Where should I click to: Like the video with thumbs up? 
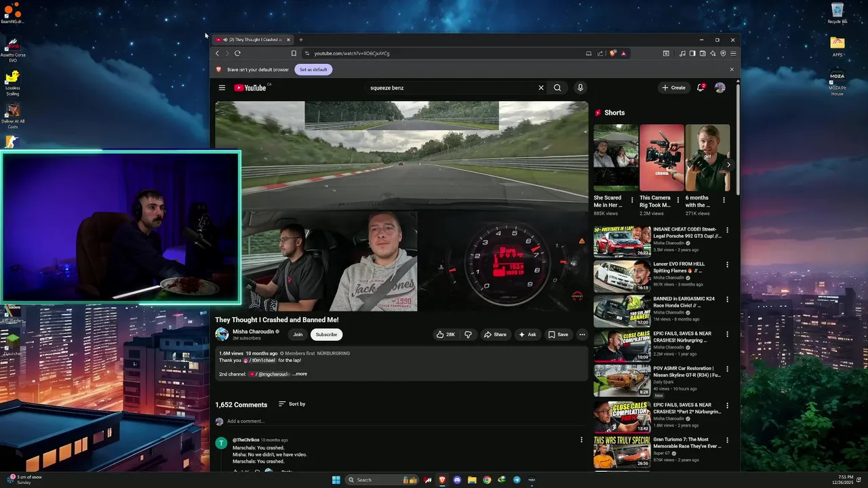click(446, 334)
